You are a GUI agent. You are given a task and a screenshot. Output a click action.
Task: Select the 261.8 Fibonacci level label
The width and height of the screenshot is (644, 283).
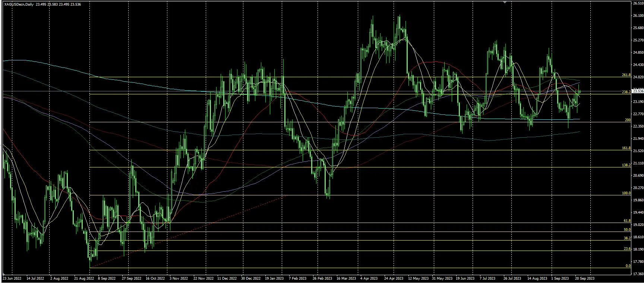pyautogui.click(x=626, y=75)
